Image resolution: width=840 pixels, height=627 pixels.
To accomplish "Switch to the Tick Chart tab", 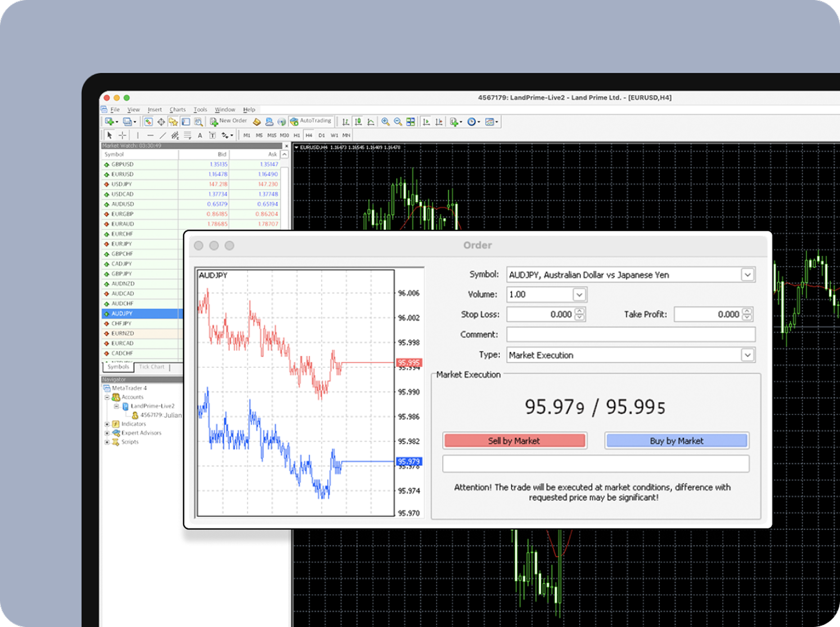I will pyautogui.click(x=152, y=367).
